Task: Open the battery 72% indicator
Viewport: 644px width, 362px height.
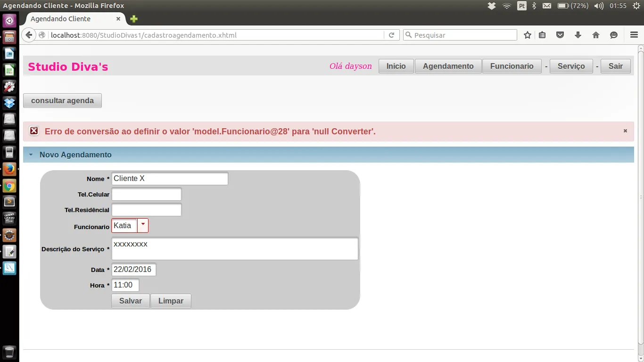Action: tap(573, 6)
